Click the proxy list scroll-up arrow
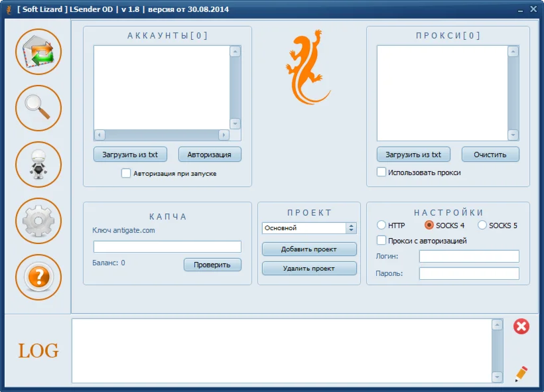 [x=513, y=52]
